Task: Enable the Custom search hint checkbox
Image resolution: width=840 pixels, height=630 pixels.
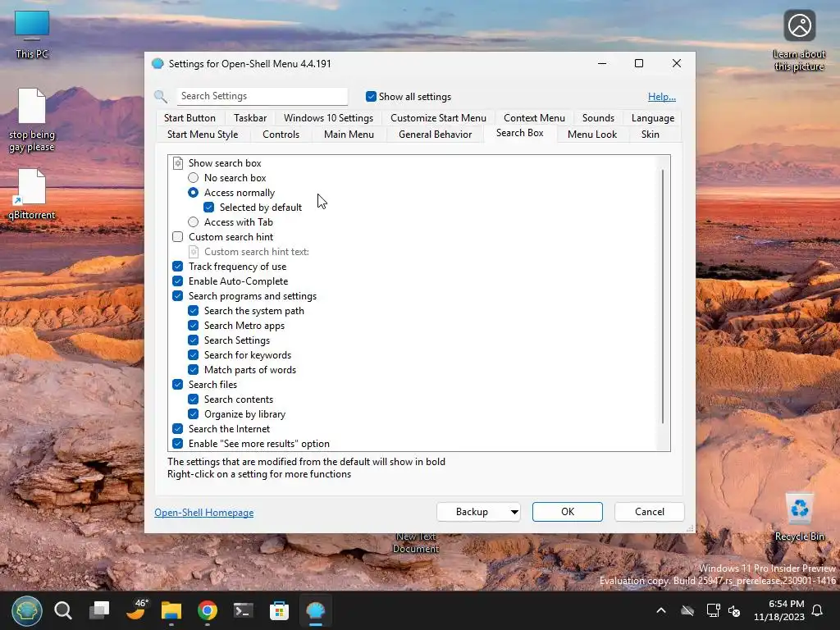Action: (x=178, y=237)
